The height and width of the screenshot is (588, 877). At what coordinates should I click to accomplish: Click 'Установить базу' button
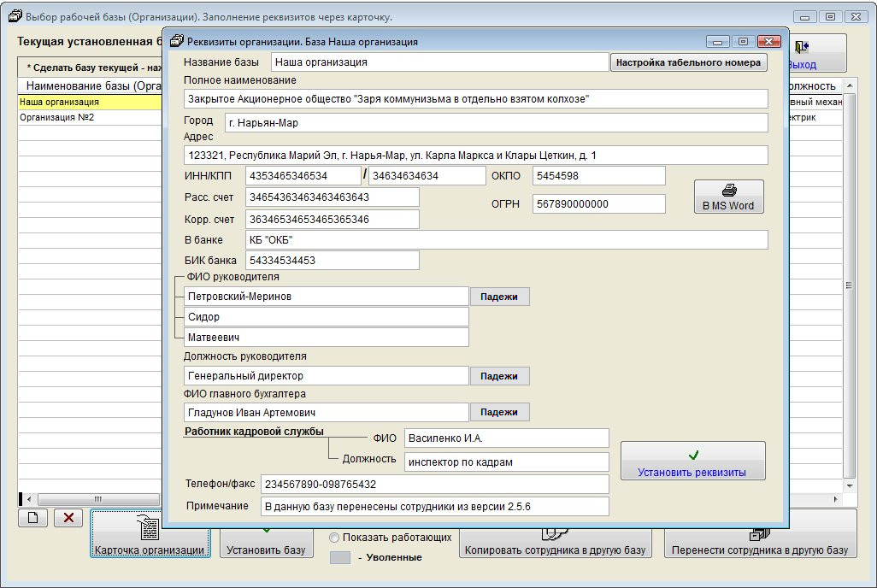[x=265, y=544]
